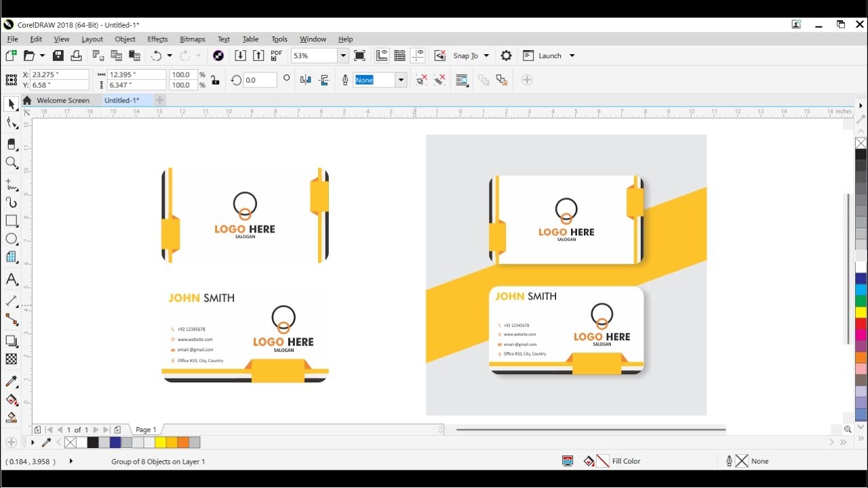This screenshot has height=488, width=868.
Task: Open the zoom level dropdown arrow
Action: pos(343,56)
